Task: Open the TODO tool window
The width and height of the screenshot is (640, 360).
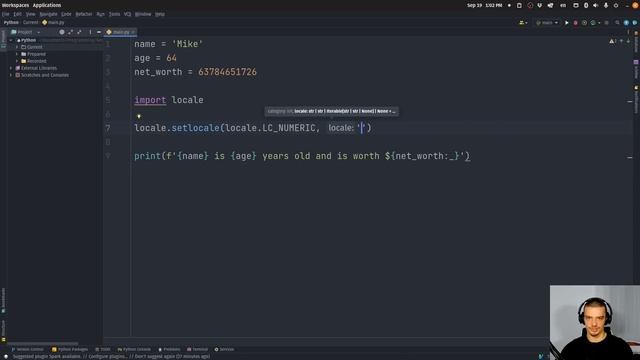Action: click(102, 349)
